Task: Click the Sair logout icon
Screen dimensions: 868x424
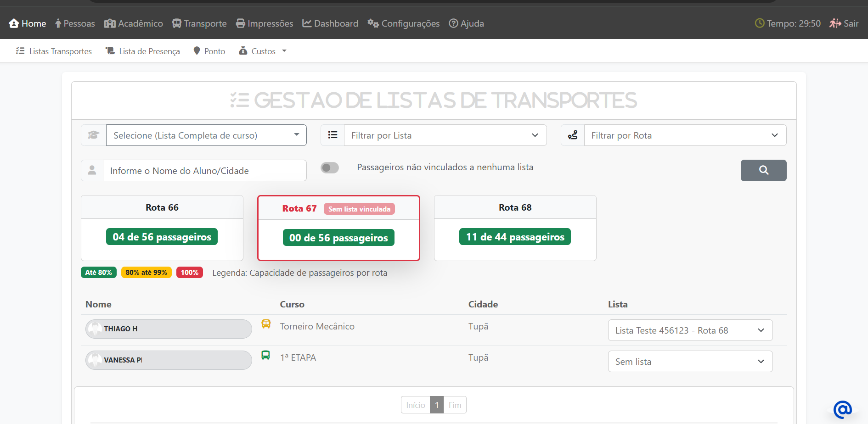Action: (x=835, y=23)
